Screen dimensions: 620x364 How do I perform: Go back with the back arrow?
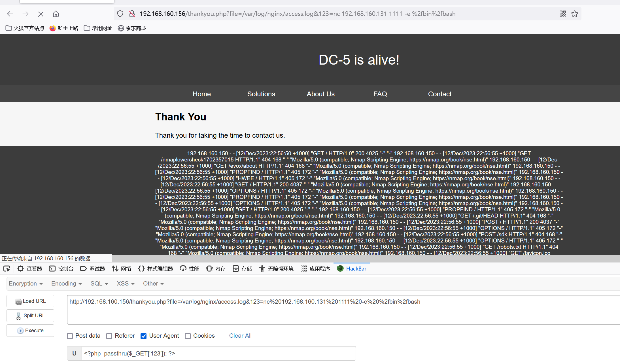(10, 14)
